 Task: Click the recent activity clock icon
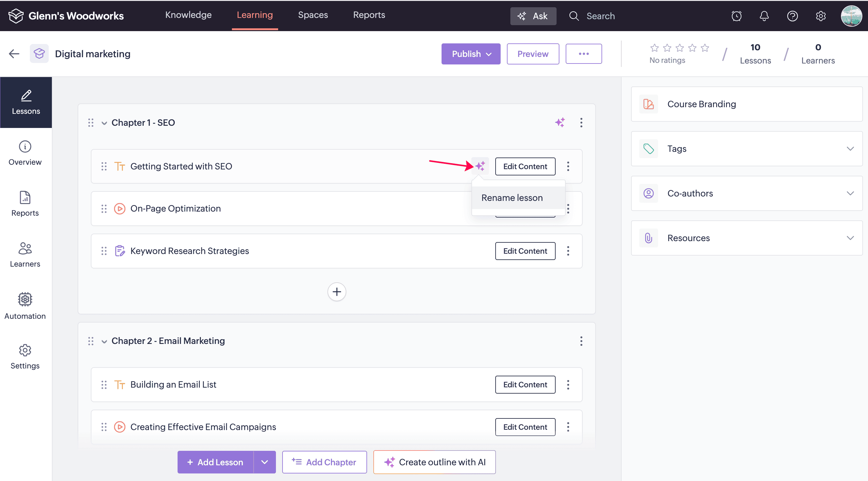pos(736,16)
